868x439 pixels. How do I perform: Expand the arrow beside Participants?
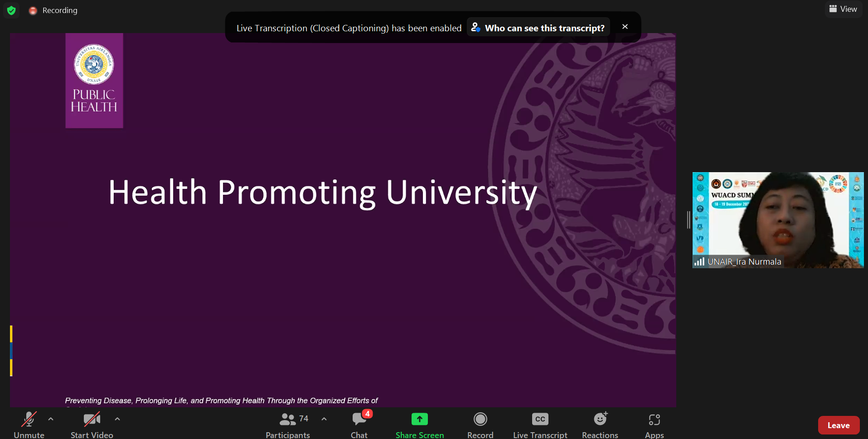pos(324,419)
